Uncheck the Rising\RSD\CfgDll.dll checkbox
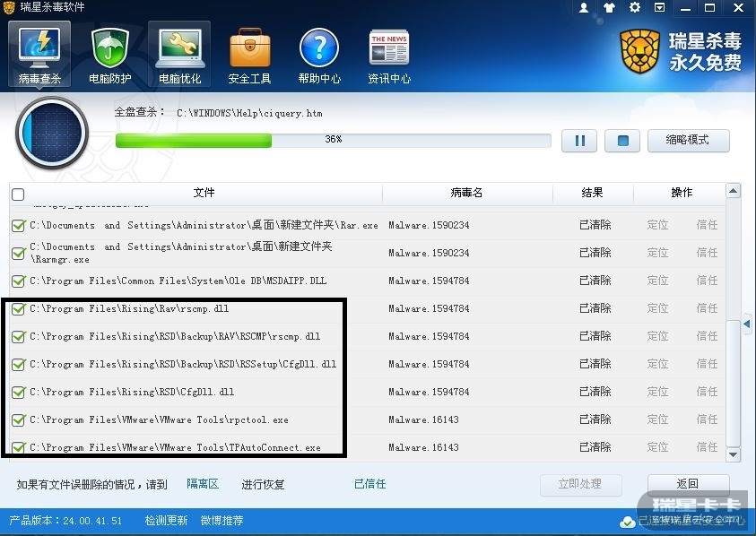Image resolution: width=756 pixels, height=536 pixels. coord(18,393)
